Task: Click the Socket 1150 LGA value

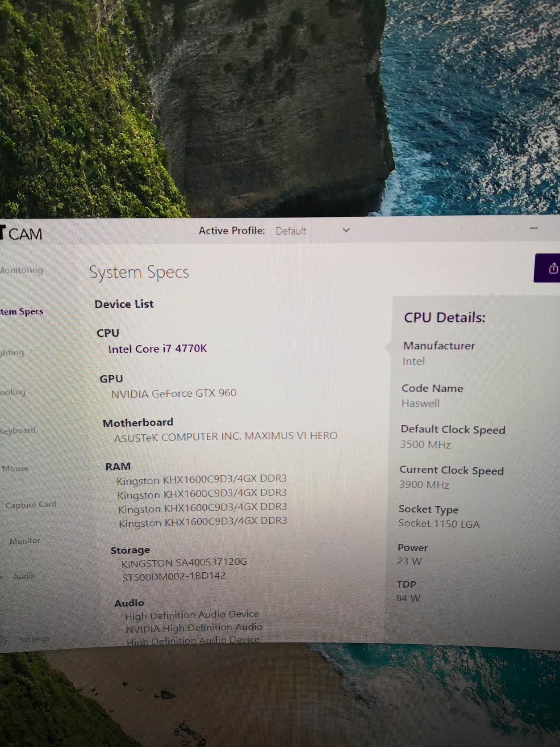Action: point(439,524)
